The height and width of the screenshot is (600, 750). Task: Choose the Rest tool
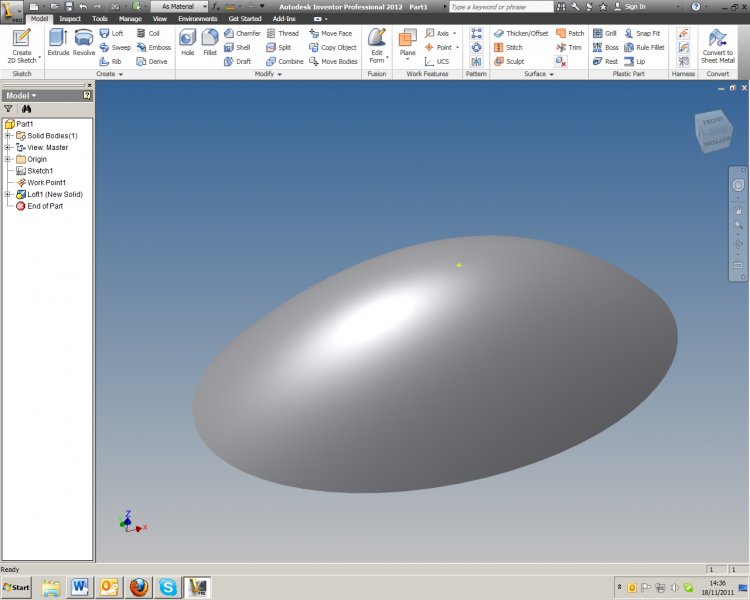[605, 61]
